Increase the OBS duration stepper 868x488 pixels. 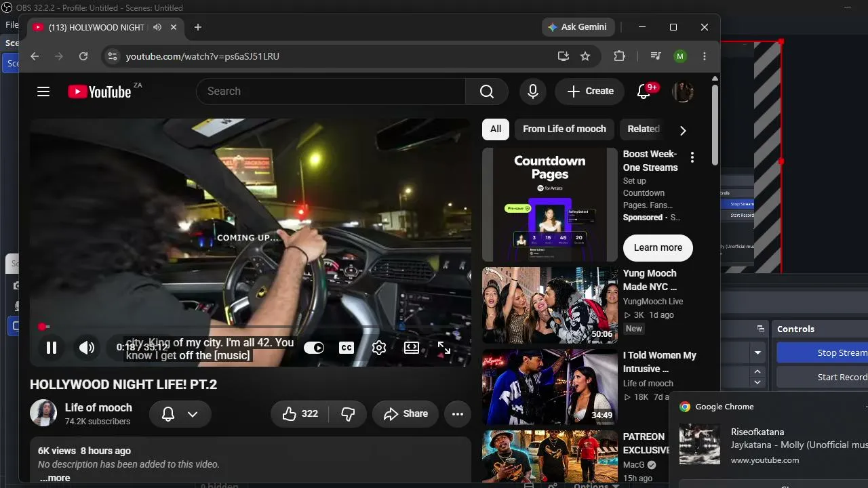[757, 371]
